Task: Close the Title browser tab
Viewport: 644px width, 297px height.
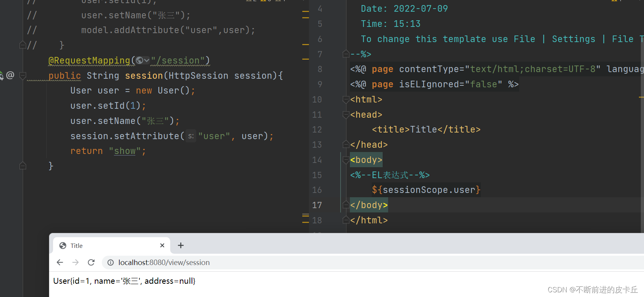Action: tap(162, 245)
